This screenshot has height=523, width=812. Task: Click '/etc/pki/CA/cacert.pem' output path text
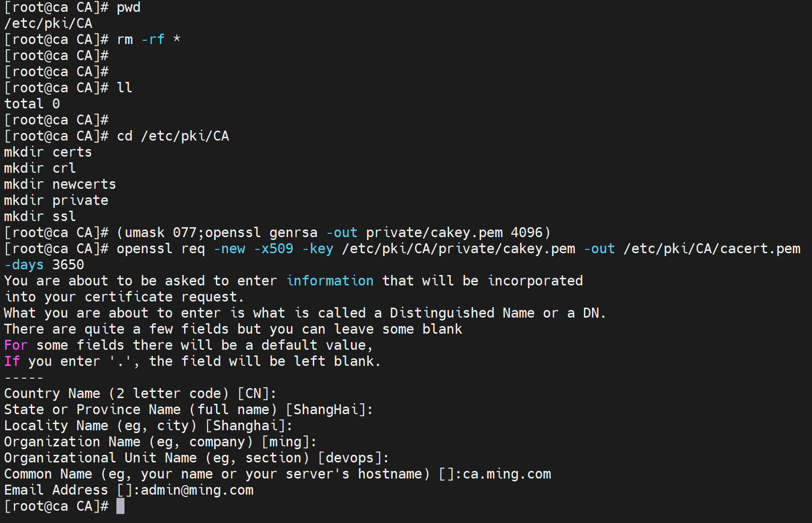click(712, 248)
